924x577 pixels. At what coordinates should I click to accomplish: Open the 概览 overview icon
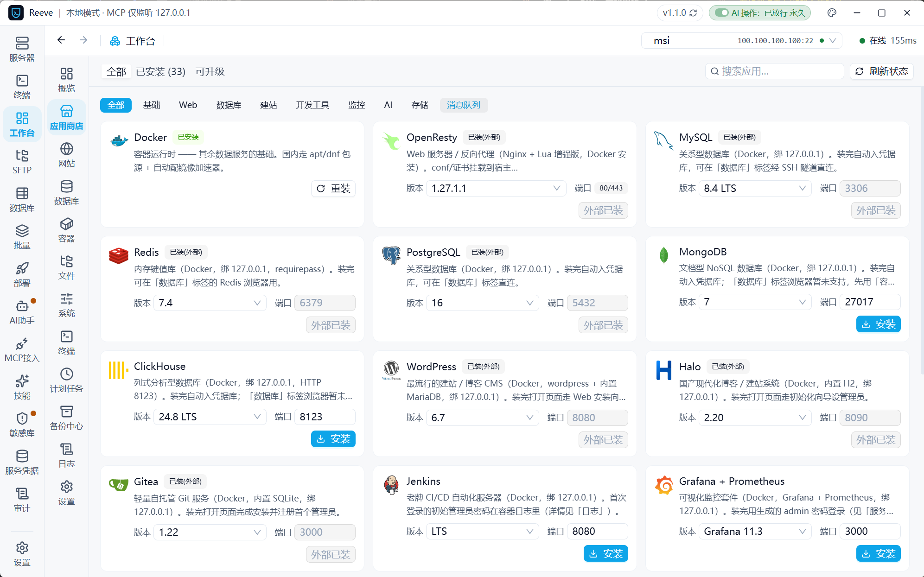tap(66, 80)
